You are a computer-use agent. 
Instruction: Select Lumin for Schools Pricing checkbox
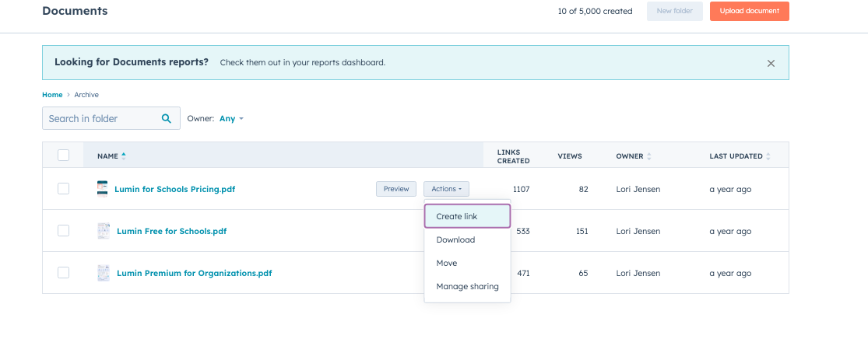[x=64, y=189]
